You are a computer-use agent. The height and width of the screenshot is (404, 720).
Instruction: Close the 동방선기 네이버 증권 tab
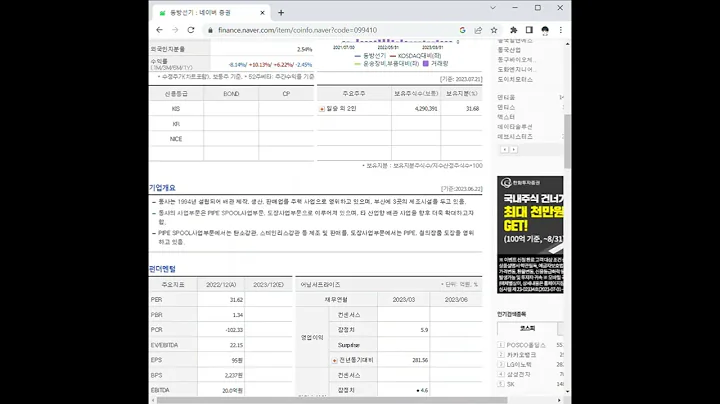coord(262,13)
